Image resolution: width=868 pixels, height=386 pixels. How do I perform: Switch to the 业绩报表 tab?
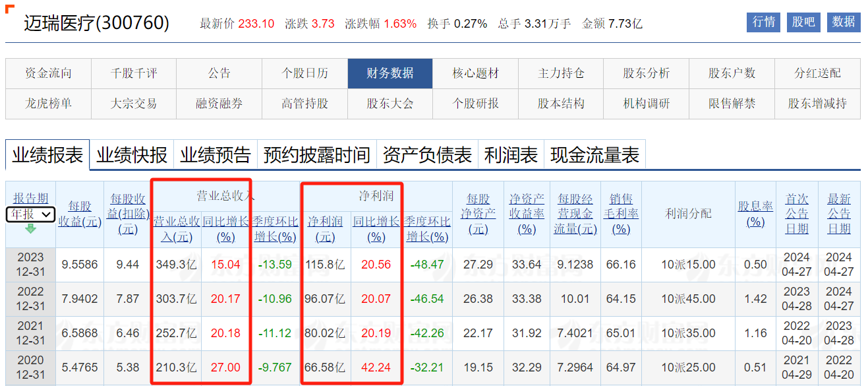[47, 155]
